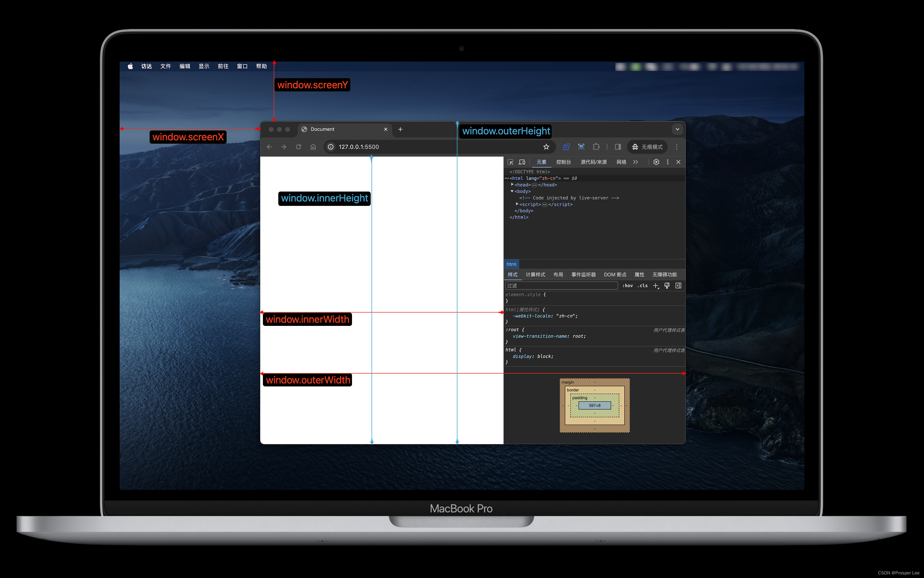Open the DOM 断点 subtab

tap(615, 274)
